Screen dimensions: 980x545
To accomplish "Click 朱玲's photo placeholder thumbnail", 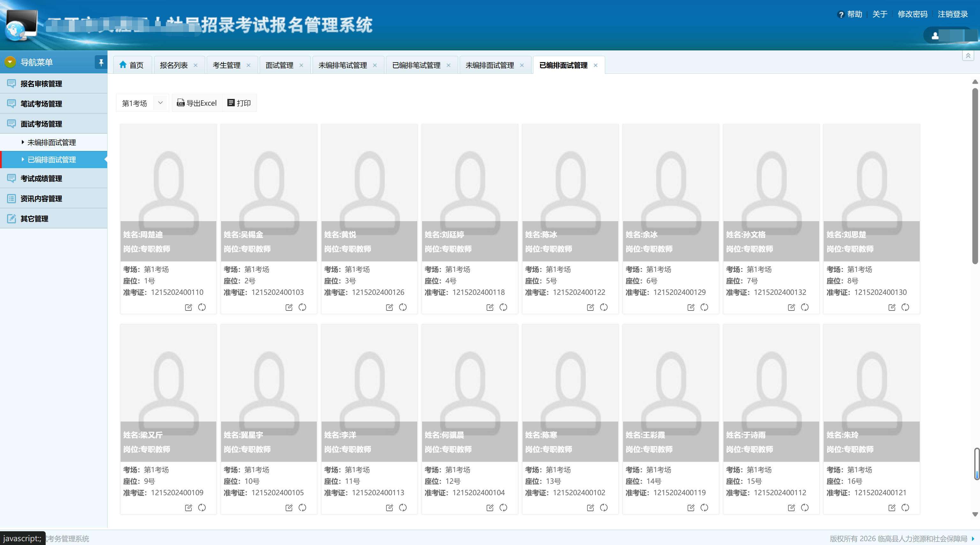I will (871, 393).
